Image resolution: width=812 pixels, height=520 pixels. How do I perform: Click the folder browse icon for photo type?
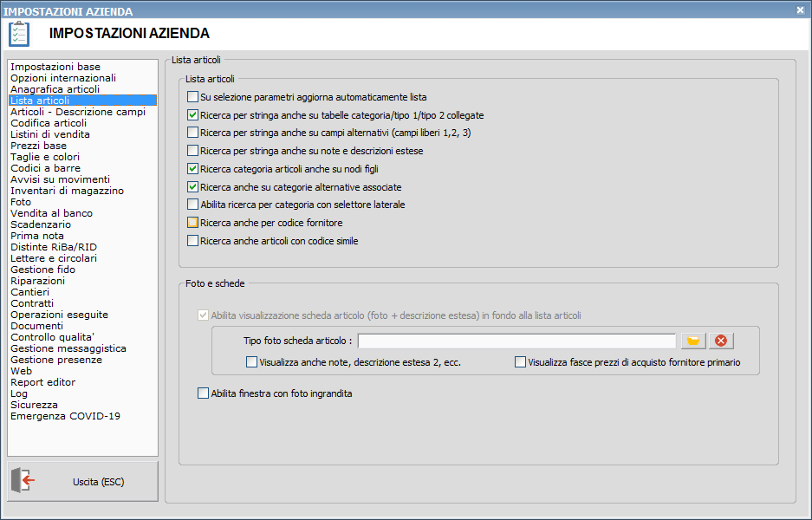[693, 341]
